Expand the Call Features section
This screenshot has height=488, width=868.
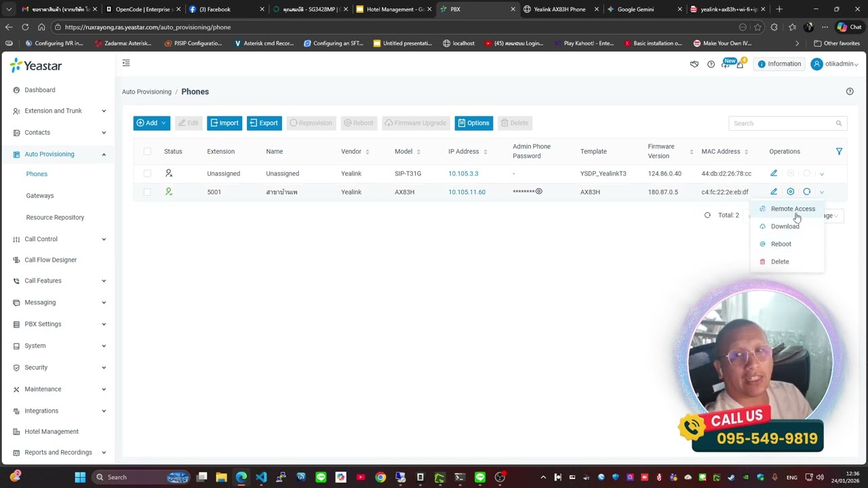(59, 281)
